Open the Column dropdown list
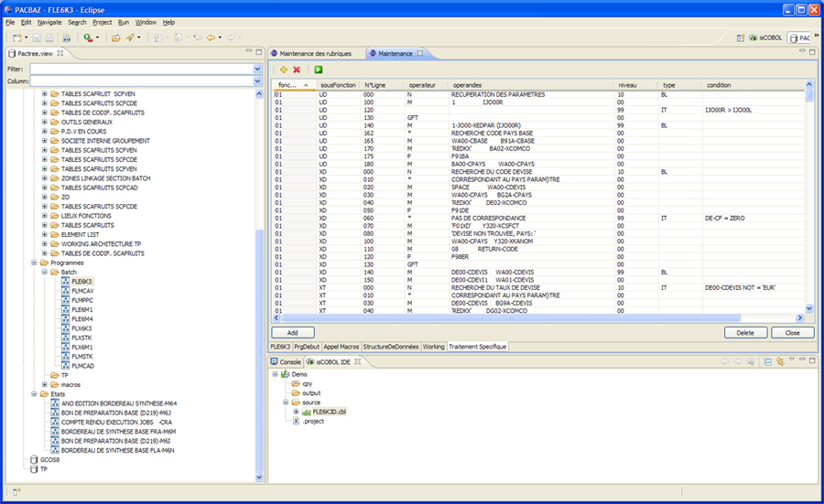 click(x=257, y=81)
